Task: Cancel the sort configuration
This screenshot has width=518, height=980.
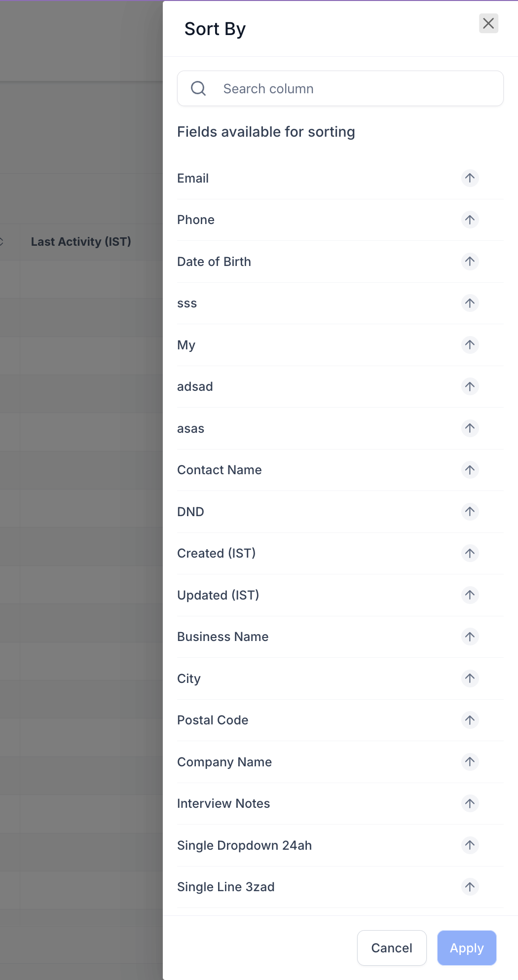Action: click(x=391, y=947)
